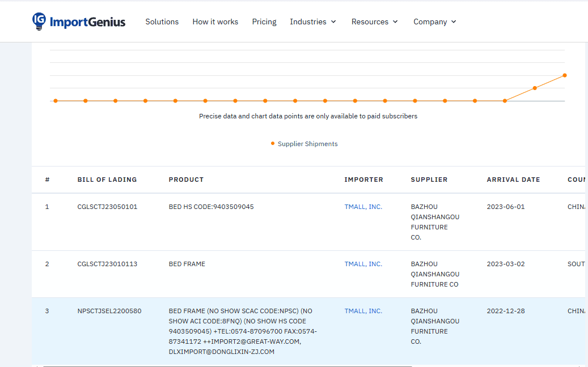Open TMALL, INC. importer link in row 2
Screen dimensions: 588x367
(x=363, y=264)
